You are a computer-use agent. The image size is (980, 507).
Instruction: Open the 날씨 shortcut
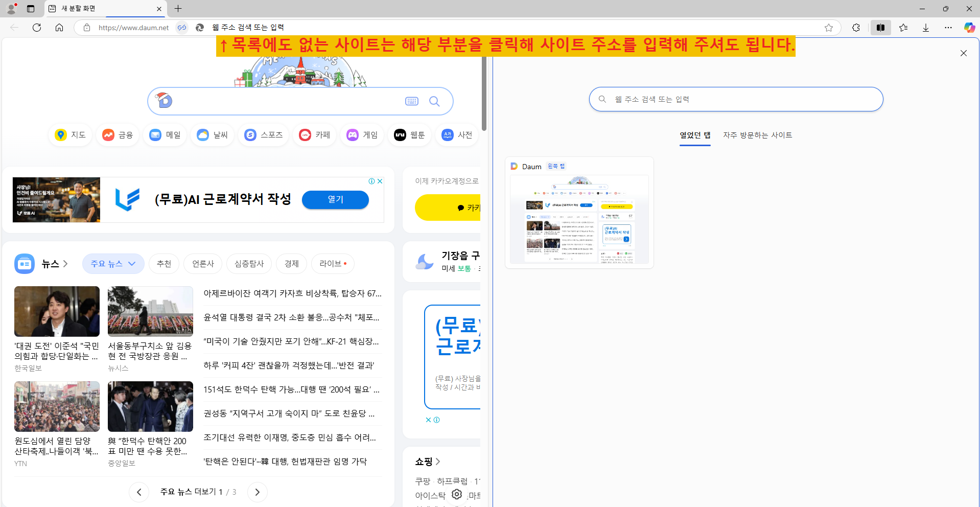(x=213, y=135)
